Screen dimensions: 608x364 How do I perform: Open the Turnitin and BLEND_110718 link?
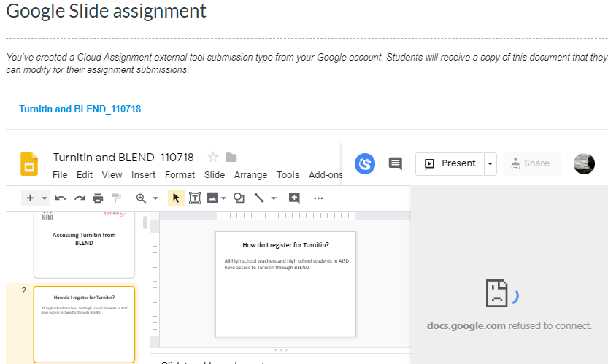[x=80, y=109]
